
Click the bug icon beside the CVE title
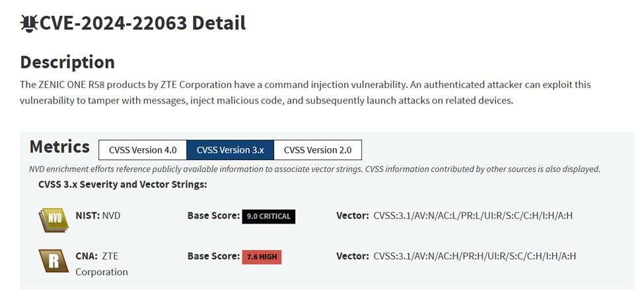(29, 23)
